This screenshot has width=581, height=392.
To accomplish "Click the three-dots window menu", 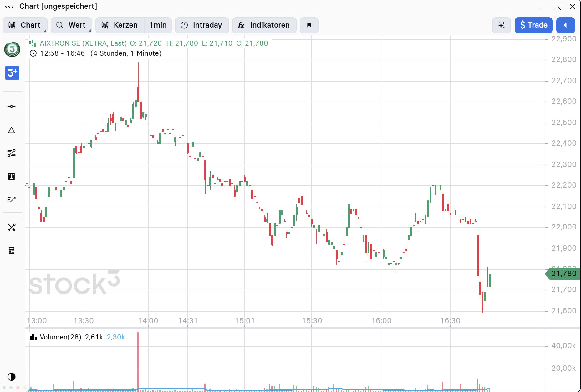I will (9, 7).
